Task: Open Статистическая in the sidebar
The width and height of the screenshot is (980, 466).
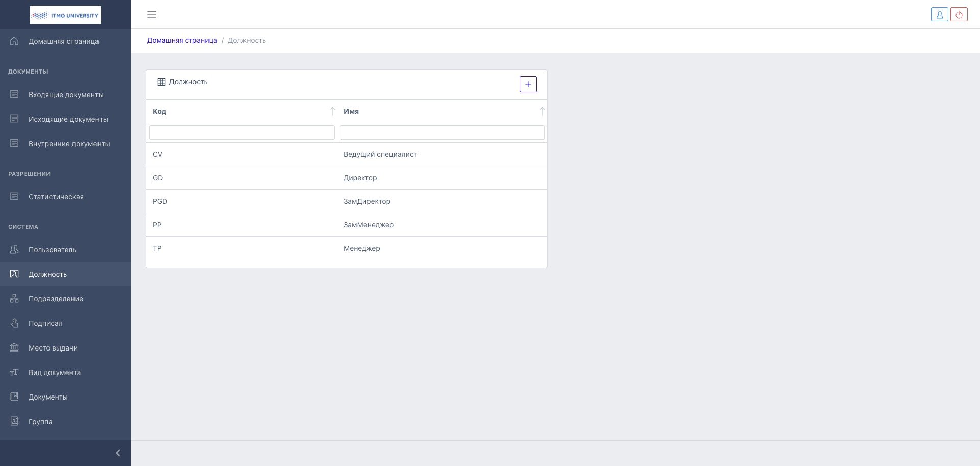Action: coord(56,197)
